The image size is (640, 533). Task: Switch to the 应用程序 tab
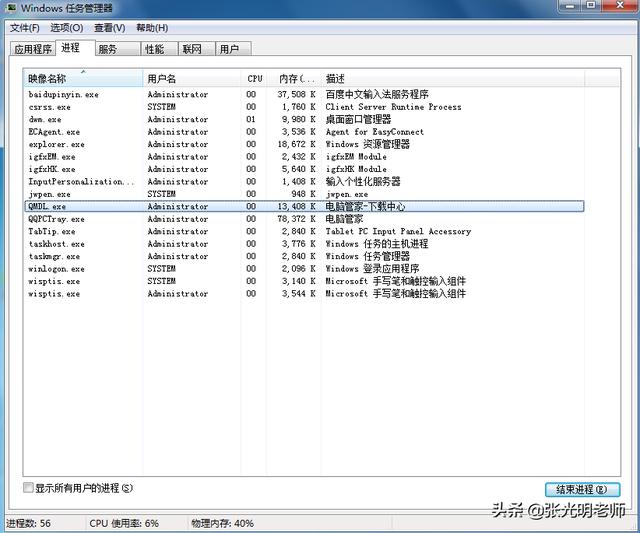pyautogui.click(x=33, y=49)
